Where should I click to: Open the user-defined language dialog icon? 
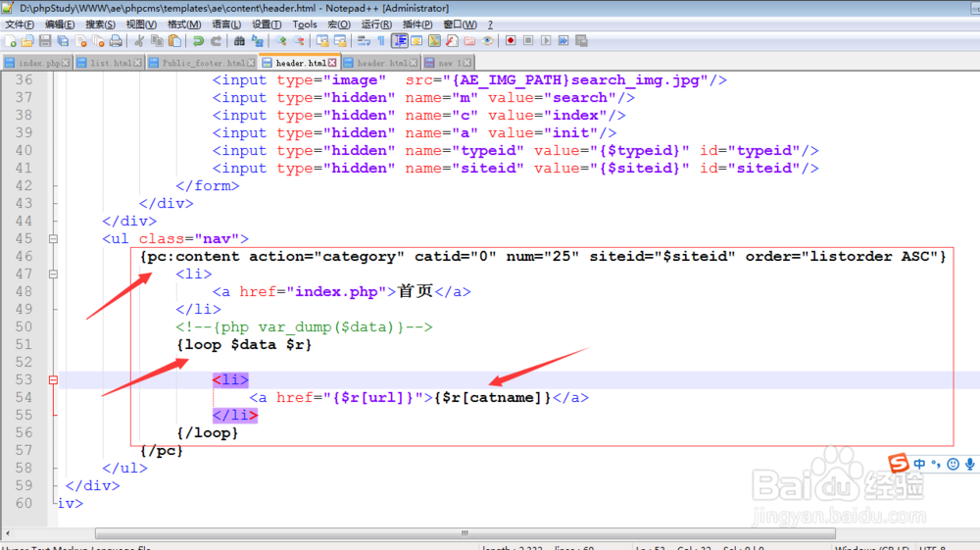point(416,40)
